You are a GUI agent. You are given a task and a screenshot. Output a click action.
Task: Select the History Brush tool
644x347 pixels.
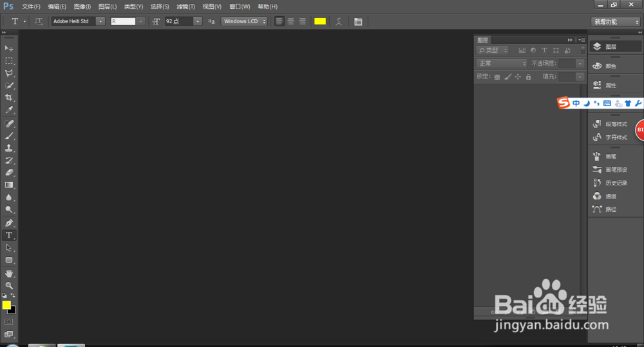pos(8,160)
